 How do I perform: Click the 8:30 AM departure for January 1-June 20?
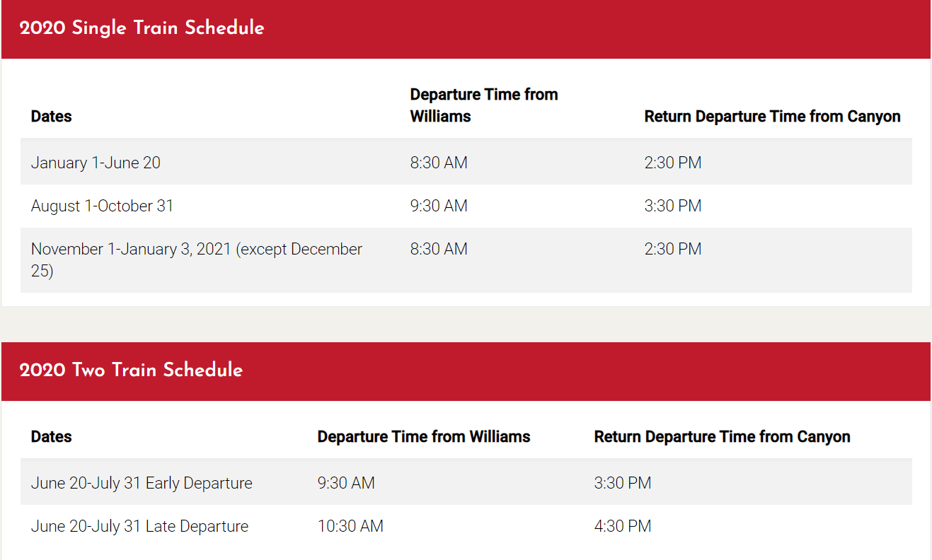point(439,163)
